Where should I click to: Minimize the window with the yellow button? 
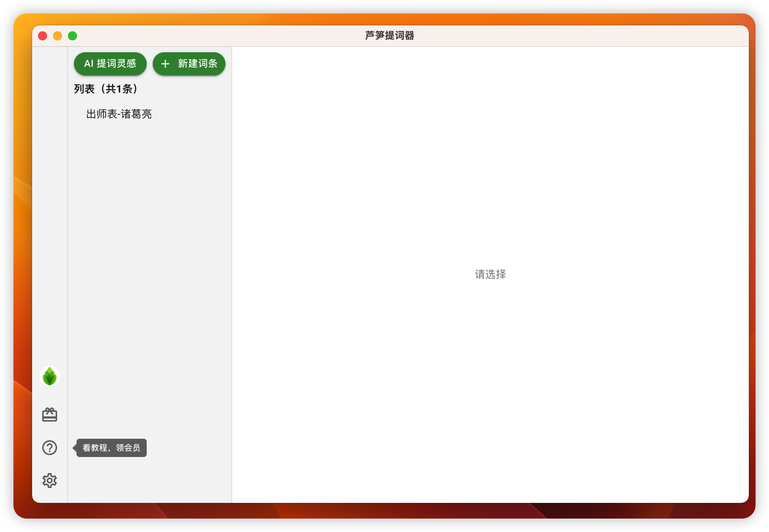(x=57, y=36)
